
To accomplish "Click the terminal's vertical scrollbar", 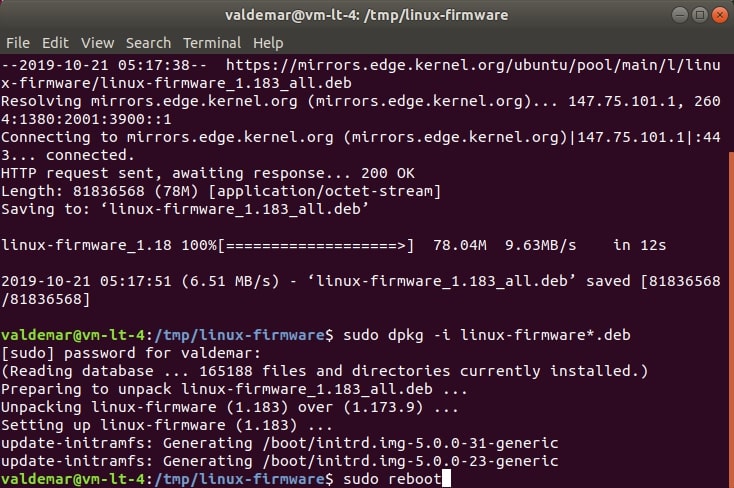I will tap(731, 320).
